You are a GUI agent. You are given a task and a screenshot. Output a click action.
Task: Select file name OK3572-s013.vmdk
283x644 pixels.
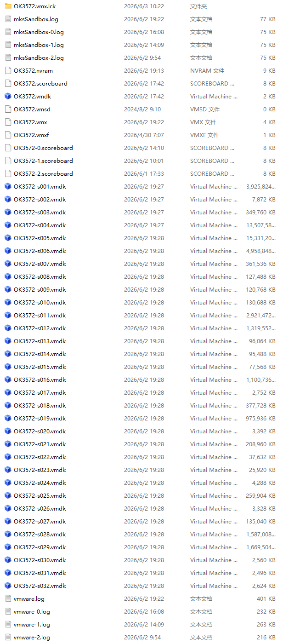40,341
